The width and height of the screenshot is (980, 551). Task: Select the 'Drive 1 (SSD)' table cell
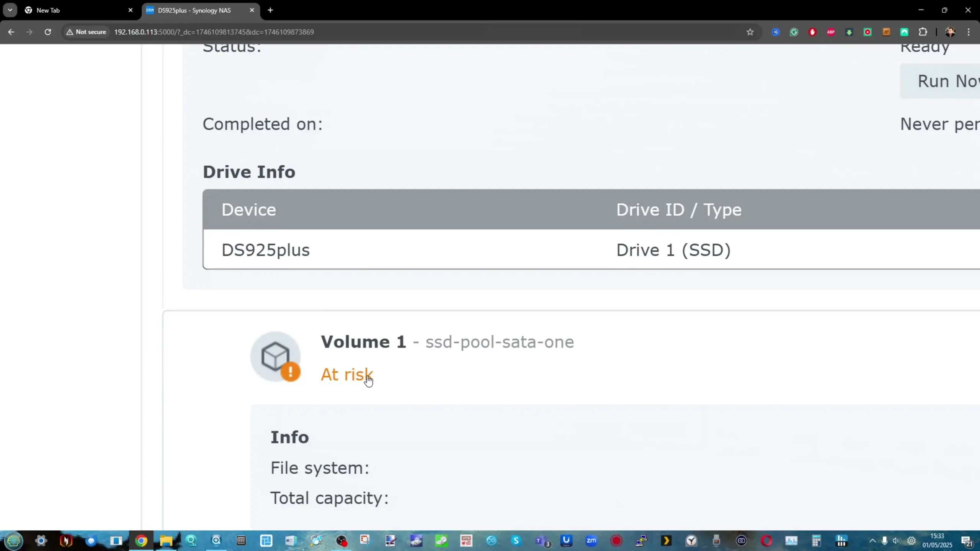673,250
